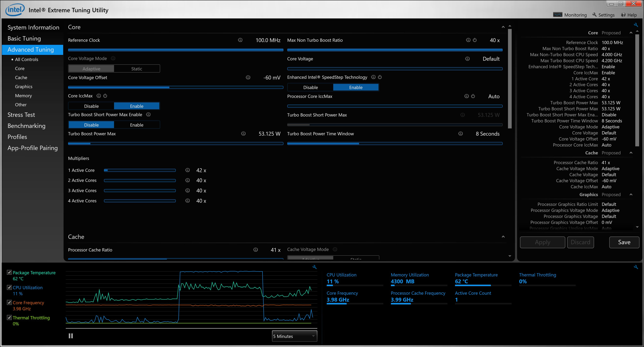The width and height of the screenshot is (644, 347).
Task: Click info icon for 1 Active Core multiplier
Action: (187, 170)
